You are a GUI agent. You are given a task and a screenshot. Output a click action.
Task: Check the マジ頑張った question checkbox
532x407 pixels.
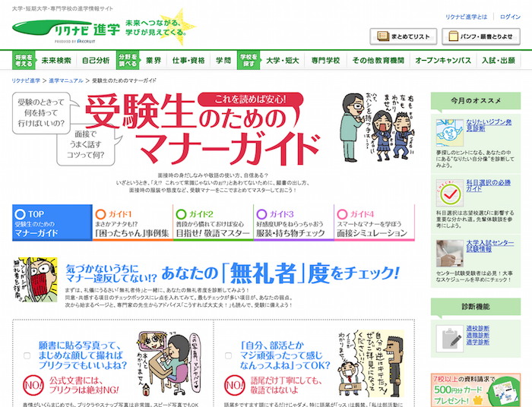228,355
